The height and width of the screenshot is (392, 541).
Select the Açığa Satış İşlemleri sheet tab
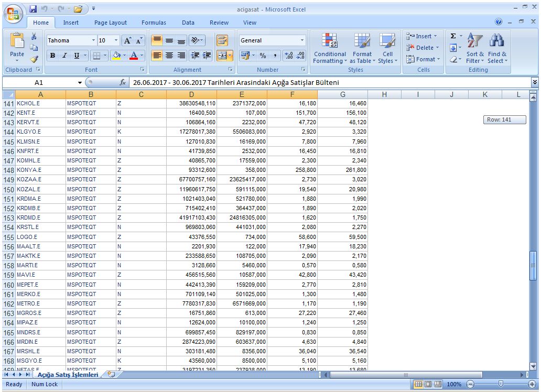point(68,374)
